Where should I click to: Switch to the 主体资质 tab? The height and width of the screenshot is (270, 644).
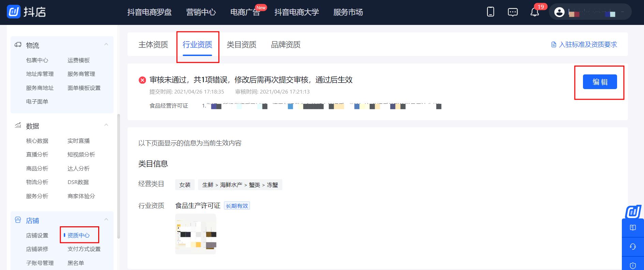[x=153, y=45]
